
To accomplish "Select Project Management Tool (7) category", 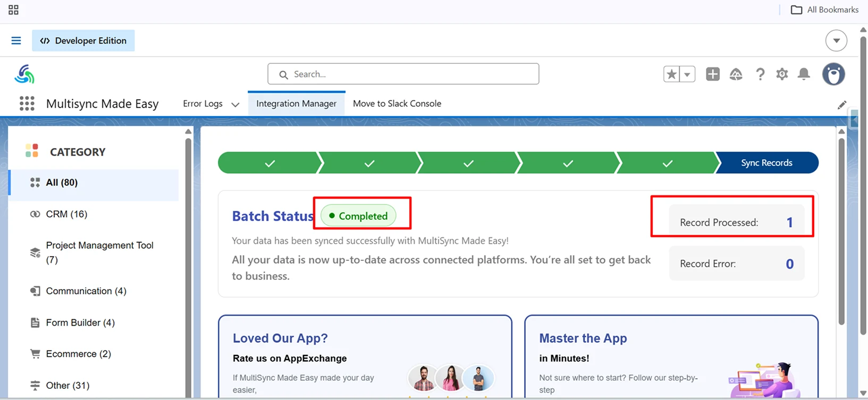I will [94, 252].
